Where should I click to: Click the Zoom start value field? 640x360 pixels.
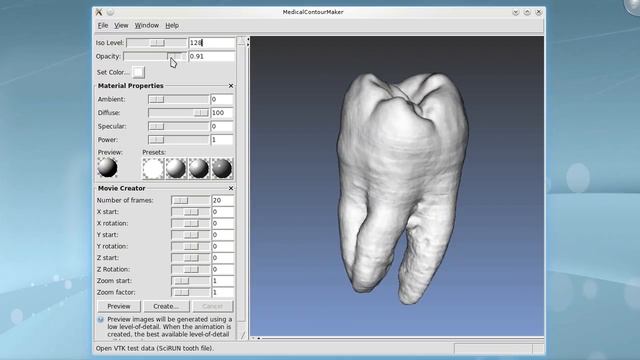223,281
